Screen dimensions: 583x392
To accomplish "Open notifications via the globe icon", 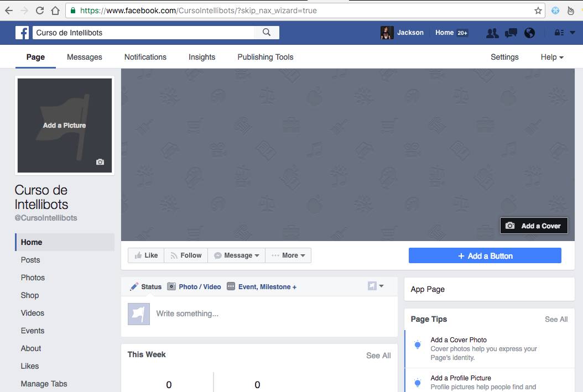I will [x=529, y=33].
